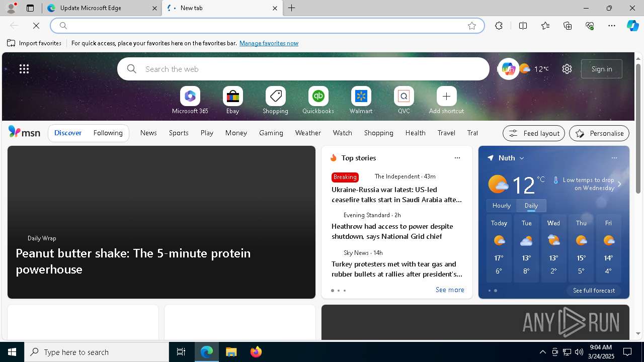Viewport: 644px width, 362px height.
Task: Open the Watch category
Action: click(343, 133)
